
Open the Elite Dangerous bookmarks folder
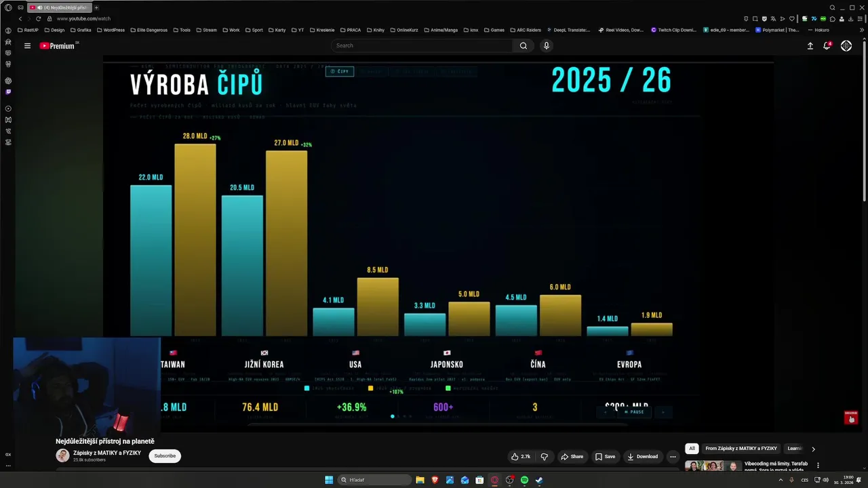(x=149, y=30)
